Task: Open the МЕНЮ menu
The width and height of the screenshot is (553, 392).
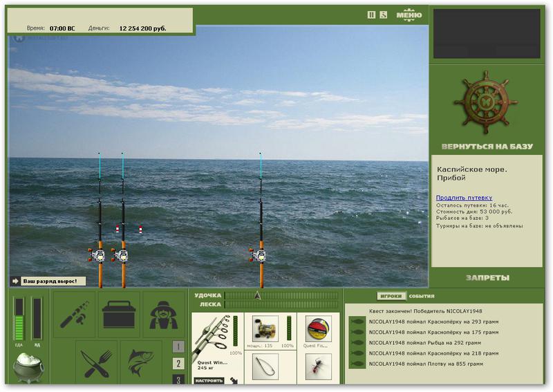Action: click(409, 15)
